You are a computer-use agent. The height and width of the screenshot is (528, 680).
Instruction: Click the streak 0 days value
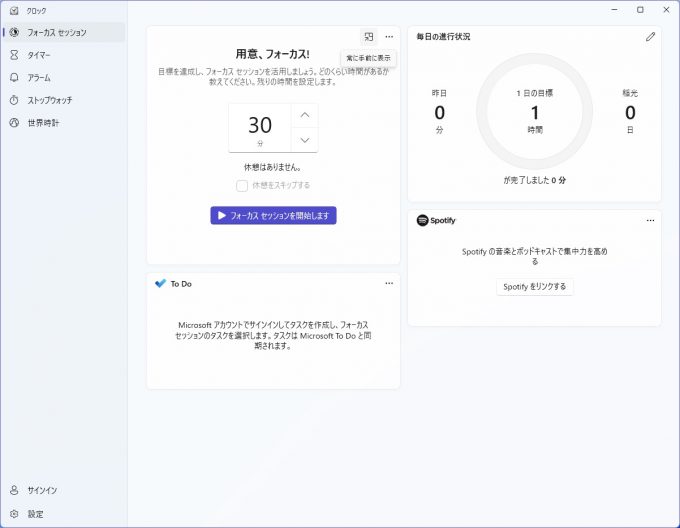(x=630, y=113)
